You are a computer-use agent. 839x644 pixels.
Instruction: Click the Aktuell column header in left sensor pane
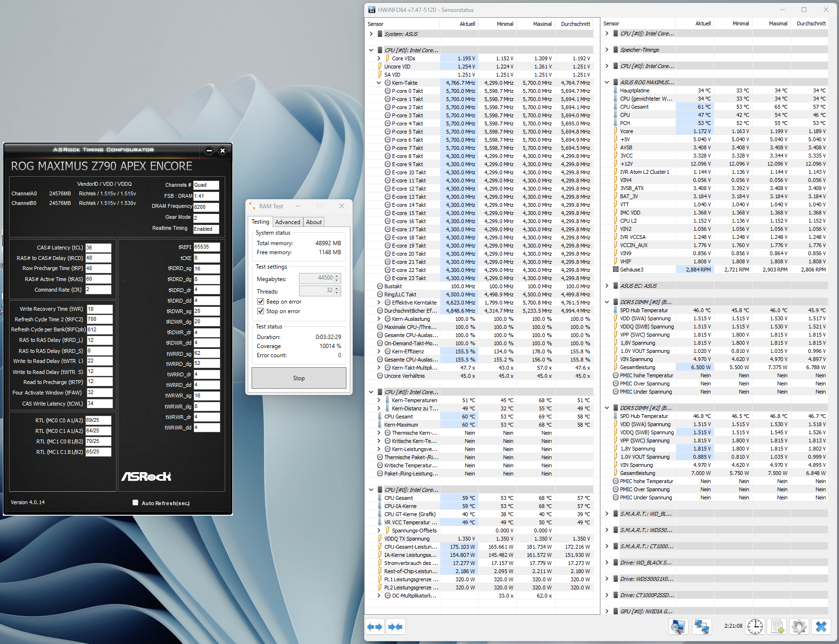[x=459, y=24]
